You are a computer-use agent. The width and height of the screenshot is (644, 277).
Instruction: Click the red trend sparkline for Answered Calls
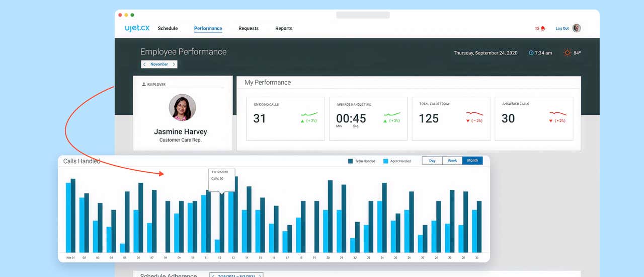pos(557,114)
